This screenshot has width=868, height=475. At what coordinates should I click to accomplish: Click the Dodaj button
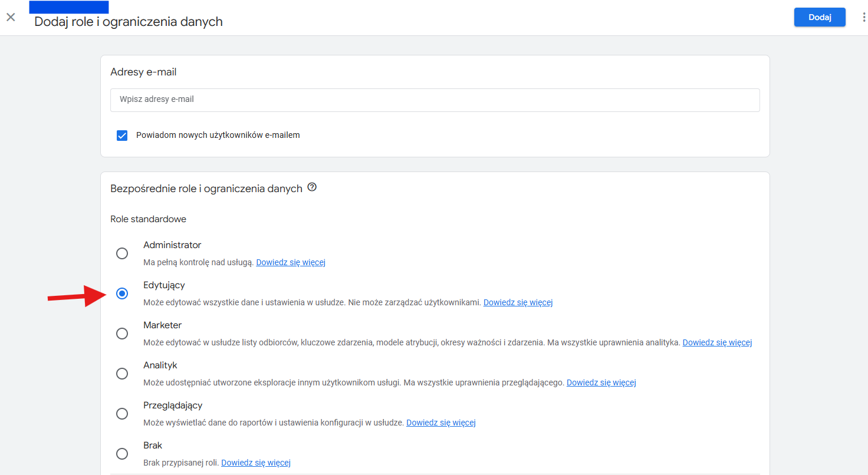[x=820, y=17]
